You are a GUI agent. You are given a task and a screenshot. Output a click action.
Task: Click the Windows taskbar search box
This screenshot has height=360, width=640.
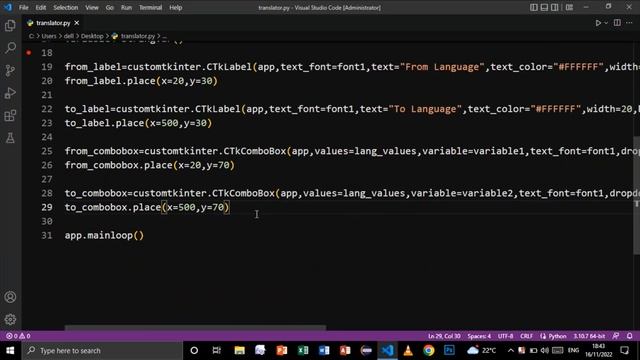click(102, 350)
